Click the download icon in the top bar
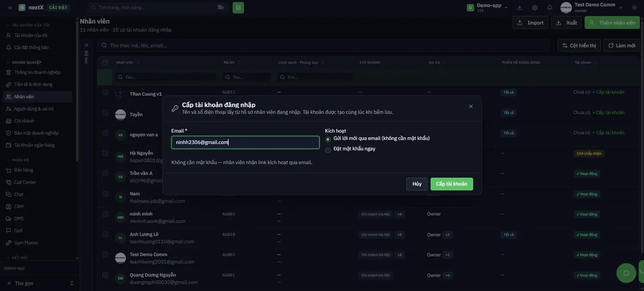Image resolution: width=644 pixels, height=291 pixels. (x=519, y=7)
